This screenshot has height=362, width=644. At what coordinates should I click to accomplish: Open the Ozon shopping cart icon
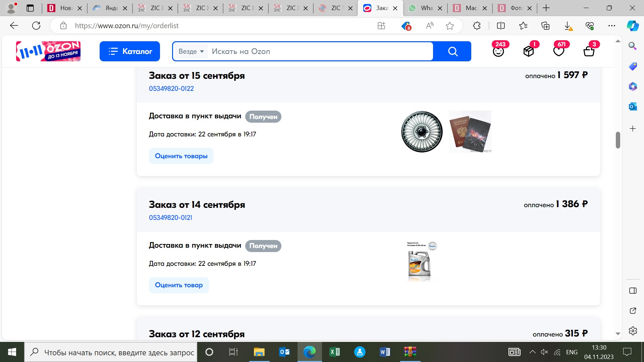pyautogui.click(x=589, y=51)
